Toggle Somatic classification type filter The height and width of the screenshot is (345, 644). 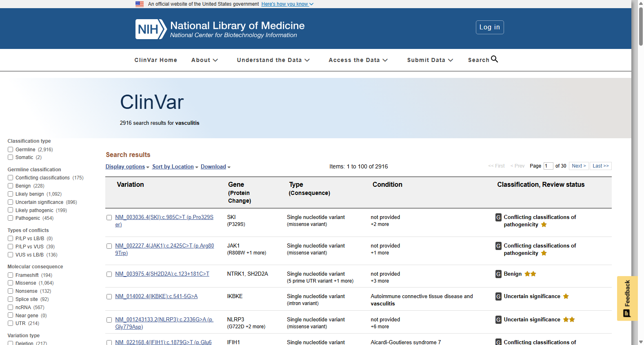coord(11,157)
